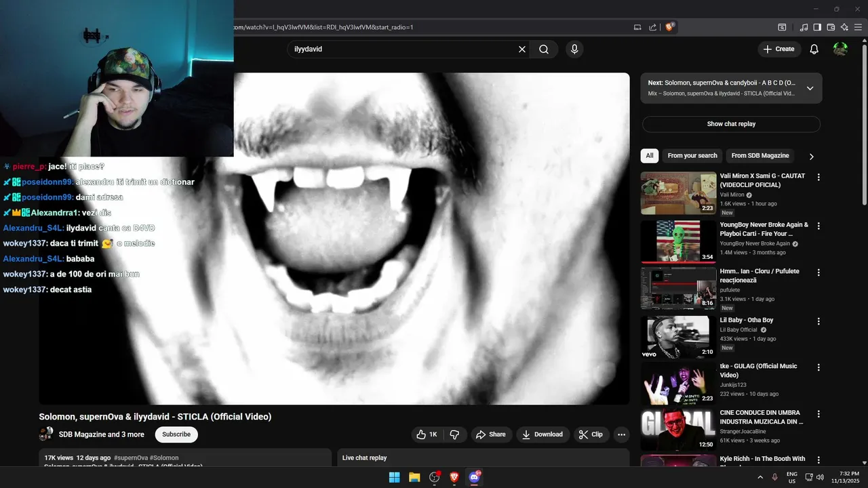Open the YouTube account avatar menu
The height and width of the screenshot is (488, 868).
(840, 49)
